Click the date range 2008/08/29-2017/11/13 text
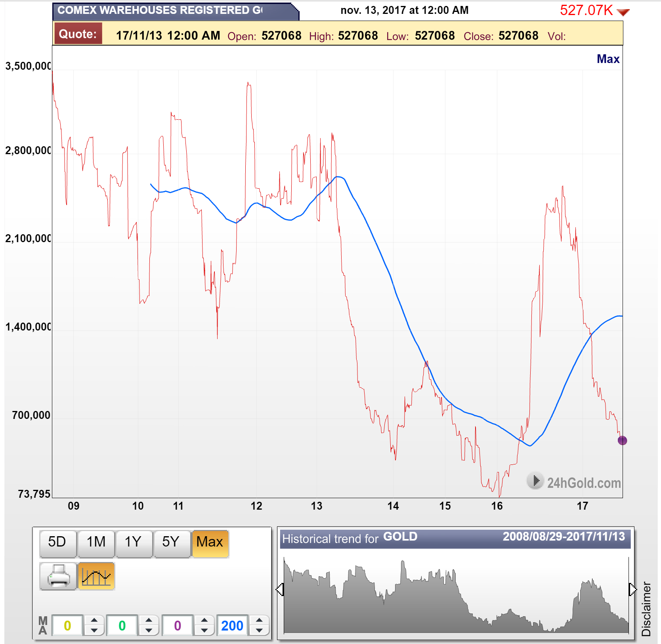The height and width of the screenshot is (644, 661). (564, 537)
